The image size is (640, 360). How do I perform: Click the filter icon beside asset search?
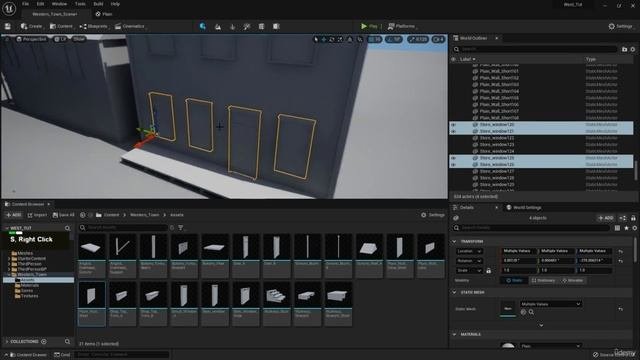[181, 227]
